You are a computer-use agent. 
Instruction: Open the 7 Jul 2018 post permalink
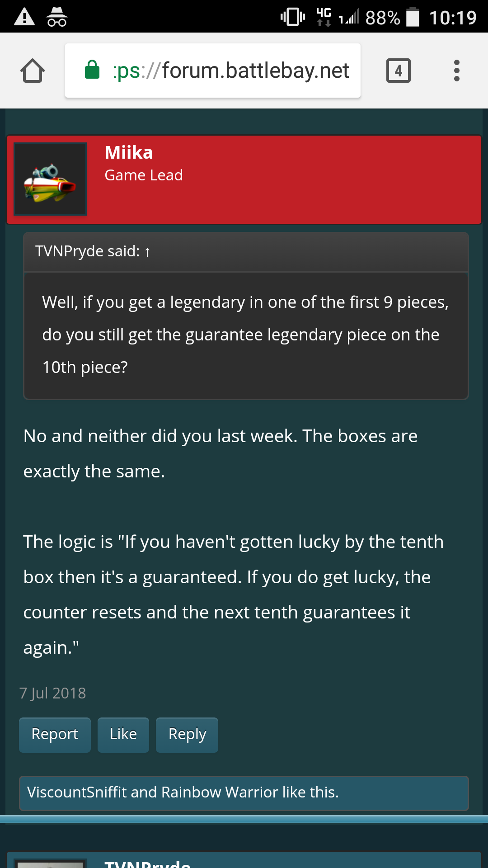coord(52,693)
